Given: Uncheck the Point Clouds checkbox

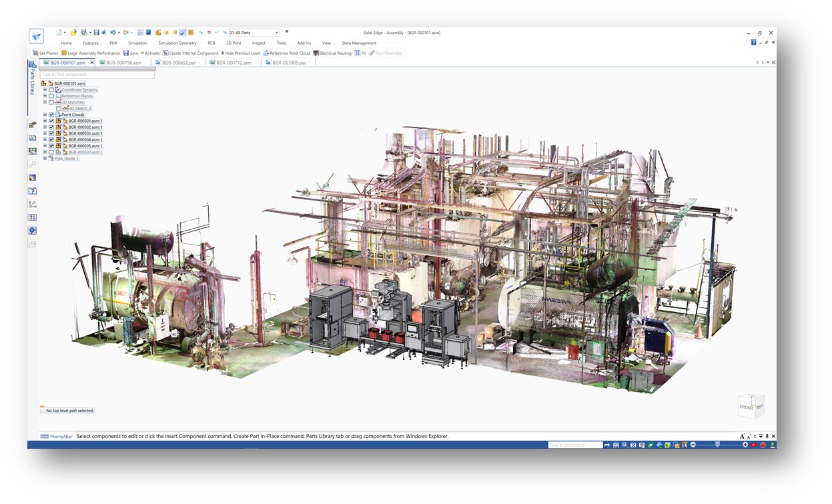Looking at the screenshot, I should point(51,115).
